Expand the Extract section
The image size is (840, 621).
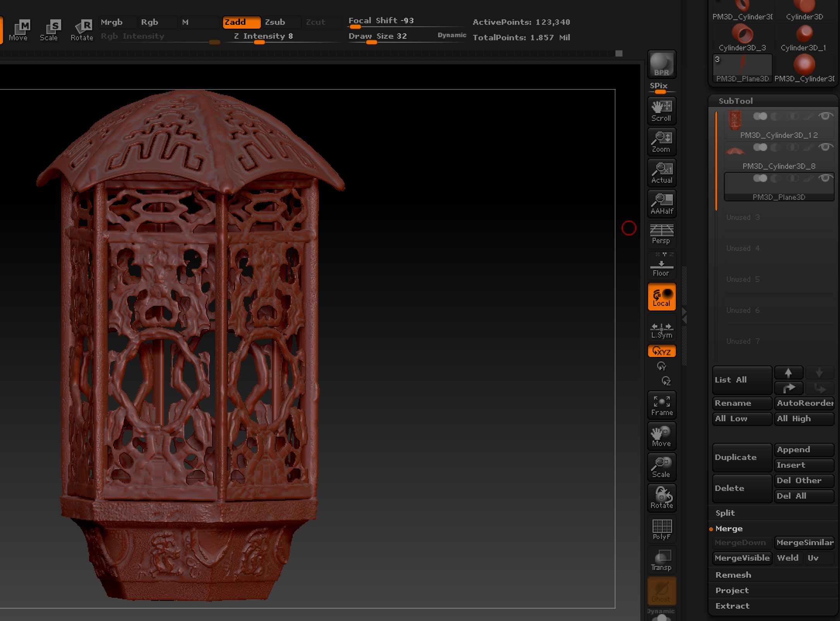pos(732,606)
